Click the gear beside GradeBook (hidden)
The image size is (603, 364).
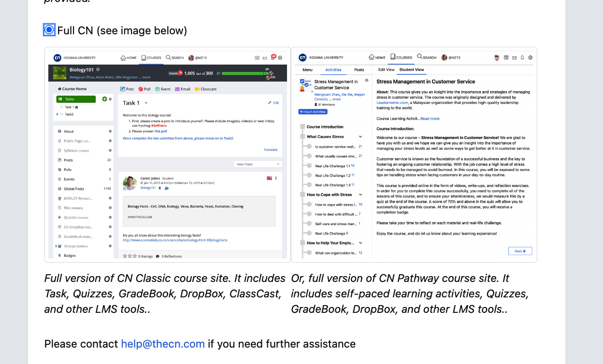pos(110,237)
